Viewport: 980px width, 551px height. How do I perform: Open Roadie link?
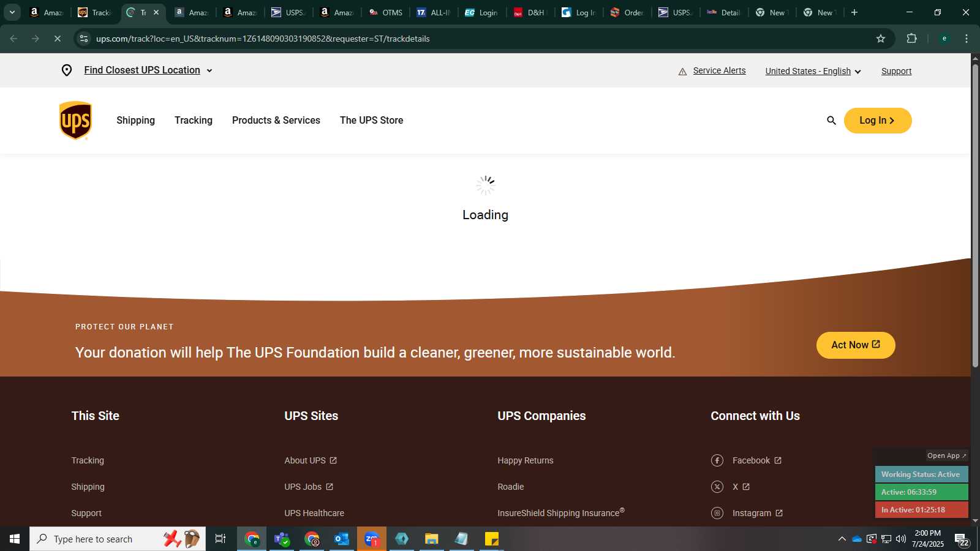pyautogui.click(x=510, y=487)
